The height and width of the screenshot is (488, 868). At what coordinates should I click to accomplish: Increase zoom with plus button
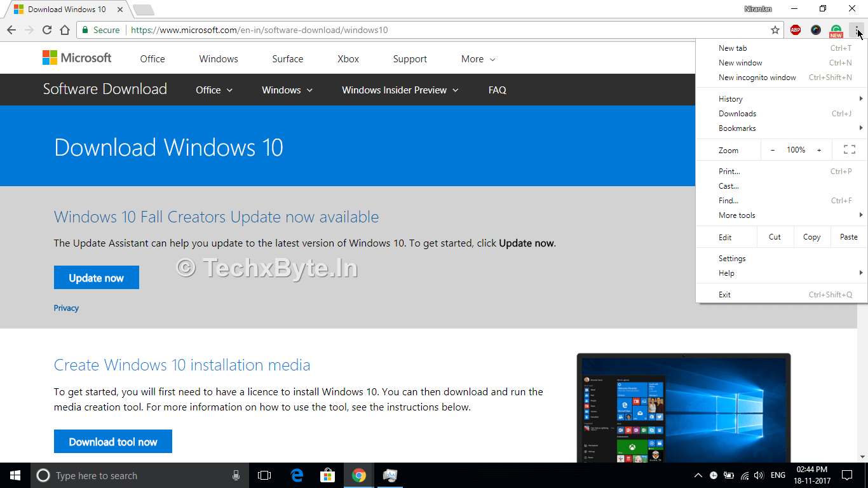(819, 150)
